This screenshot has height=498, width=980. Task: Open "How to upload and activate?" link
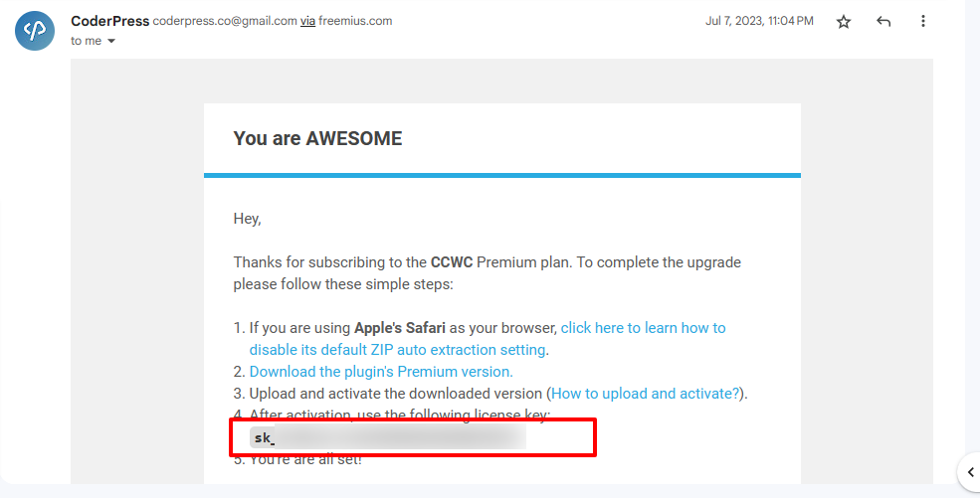click(x=646, y=394)
